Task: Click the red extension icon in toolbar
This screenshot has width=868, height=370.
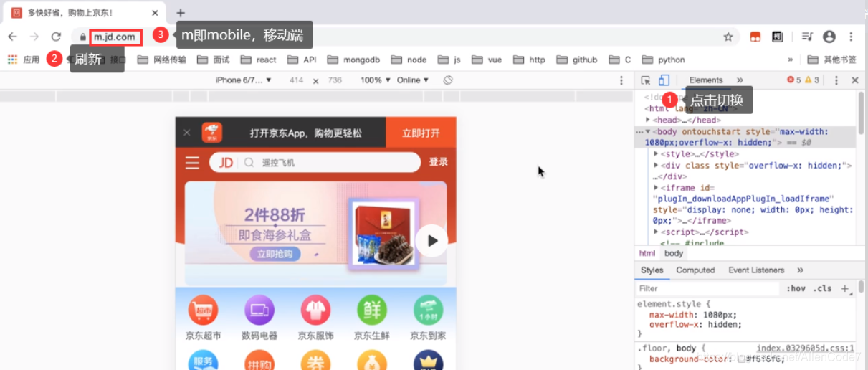Action: [755, 37]
